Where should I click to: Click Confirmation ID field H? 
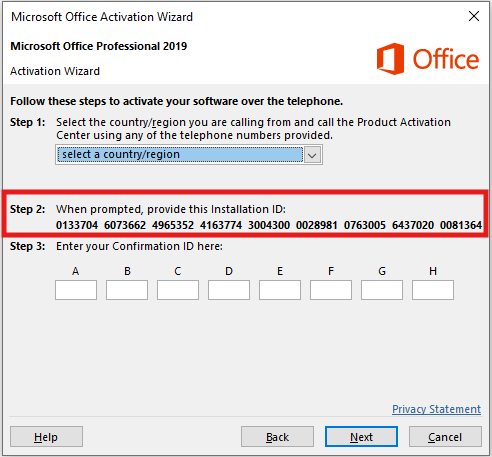click(433, 290)
